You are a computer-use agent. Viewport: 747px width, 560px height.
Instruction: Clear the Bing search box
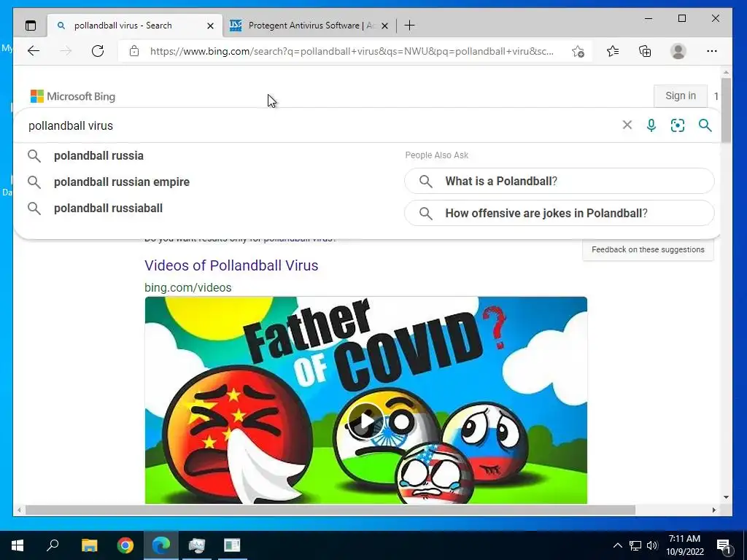tap(627, 125)
